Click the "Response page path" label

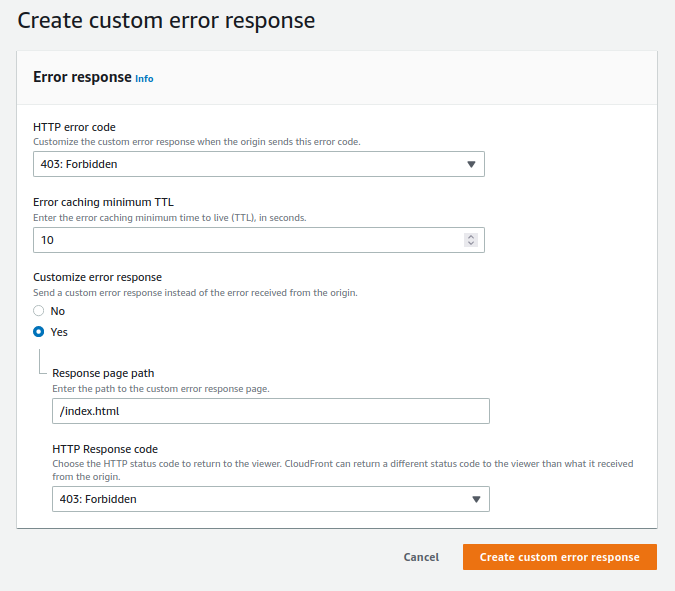(103, 373)
